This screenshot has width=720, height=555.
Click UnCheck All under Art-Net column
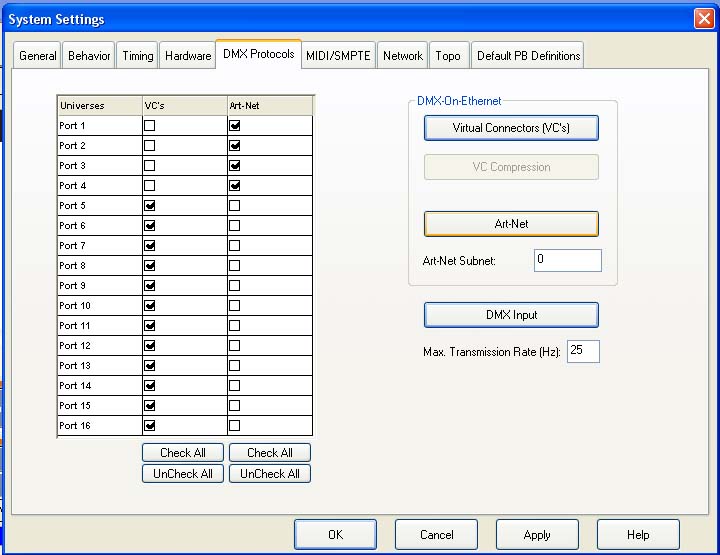pyautogui.click(x=270, y=474)
